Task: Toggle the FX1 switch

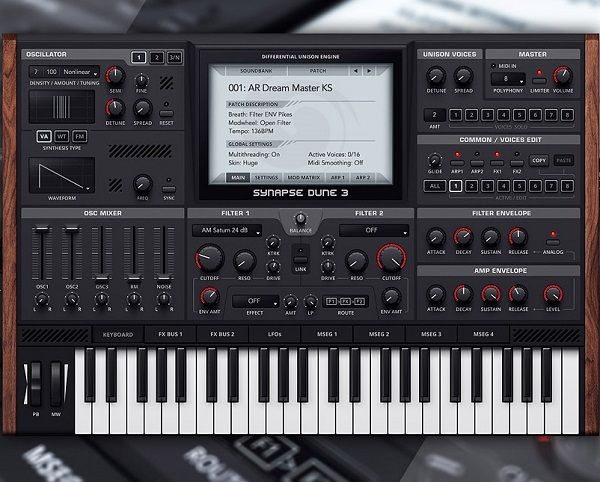Action: [x=497, y=163]
